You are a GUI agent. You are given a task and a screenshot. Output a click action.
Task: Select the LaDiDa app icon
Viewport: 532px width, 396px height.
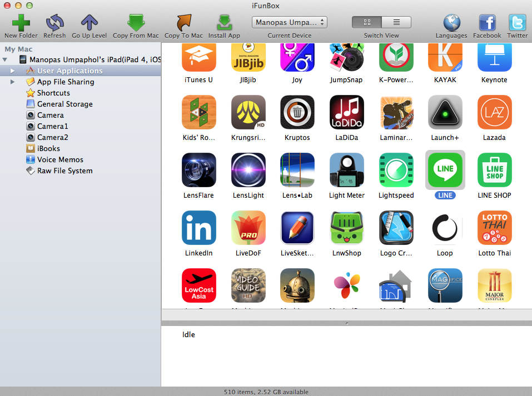tap(346, 112)
